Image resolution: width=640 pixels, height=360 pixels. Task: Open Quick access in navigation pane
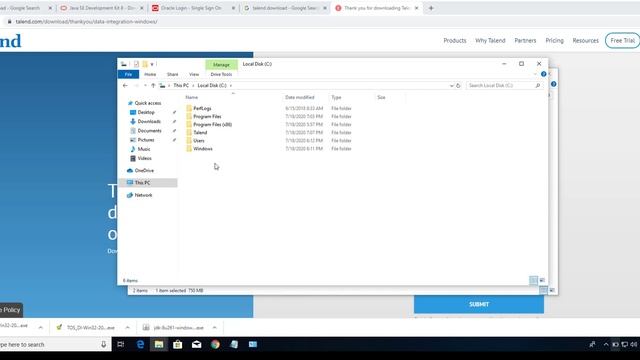point(148,103)
